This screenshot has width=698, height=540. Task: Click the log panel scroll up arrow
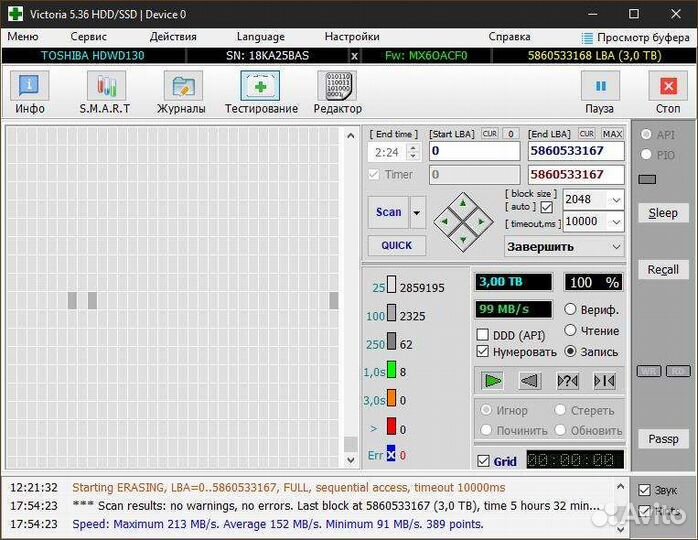pos(620,487)
